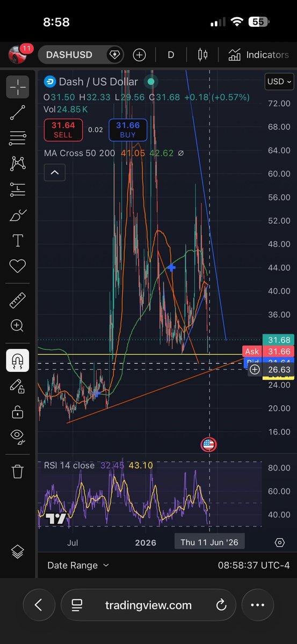The height and width of the screenshot is (644, 297).
Task: Remove drawings with the trash icon
Action: click(x=18, y=471)
